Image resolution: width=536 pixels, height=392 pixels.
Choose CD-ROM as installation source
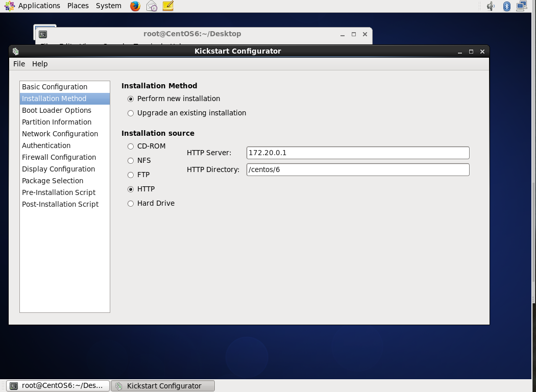coord(131,146)
